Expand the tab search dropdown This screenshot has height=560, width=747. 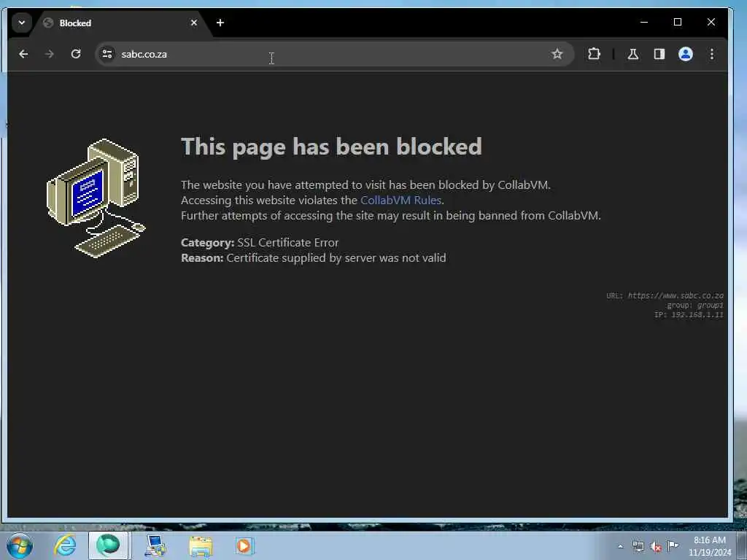click(21, 23)
